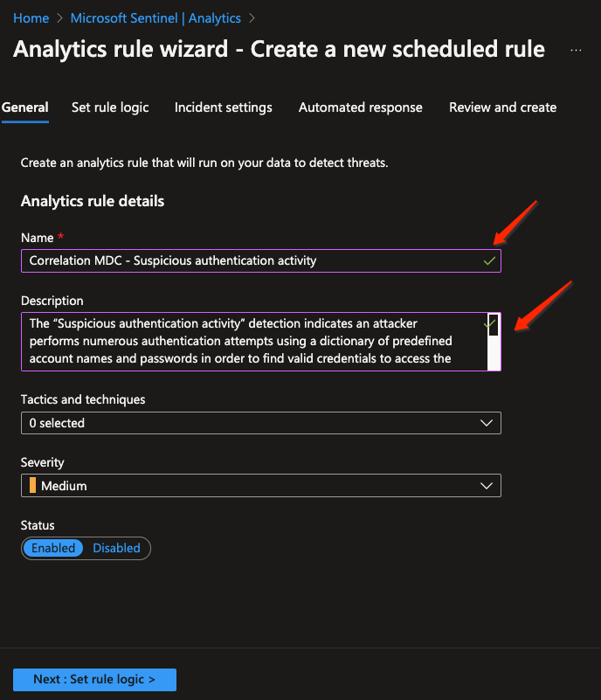Click the Description field validation checkmark
This screenshot has height=700, width=601.
tap(489, 323)
